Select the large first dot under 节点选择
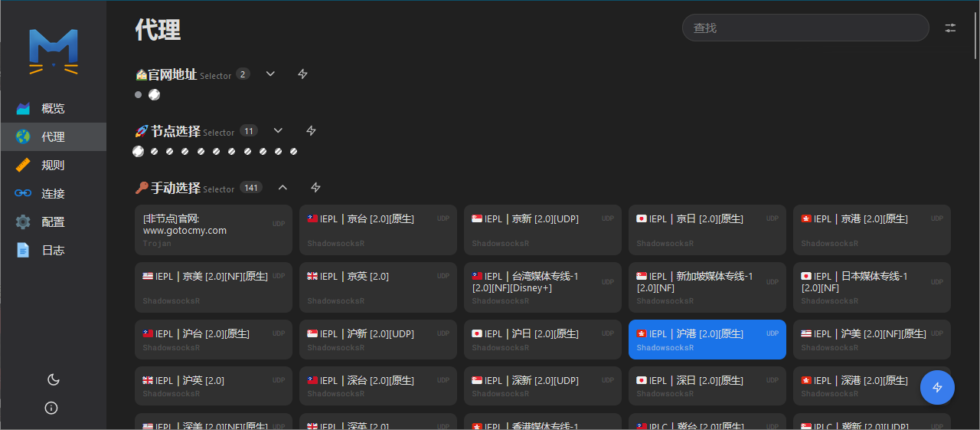This screenshot has height=430, width=980. click(x=138, y=152)
